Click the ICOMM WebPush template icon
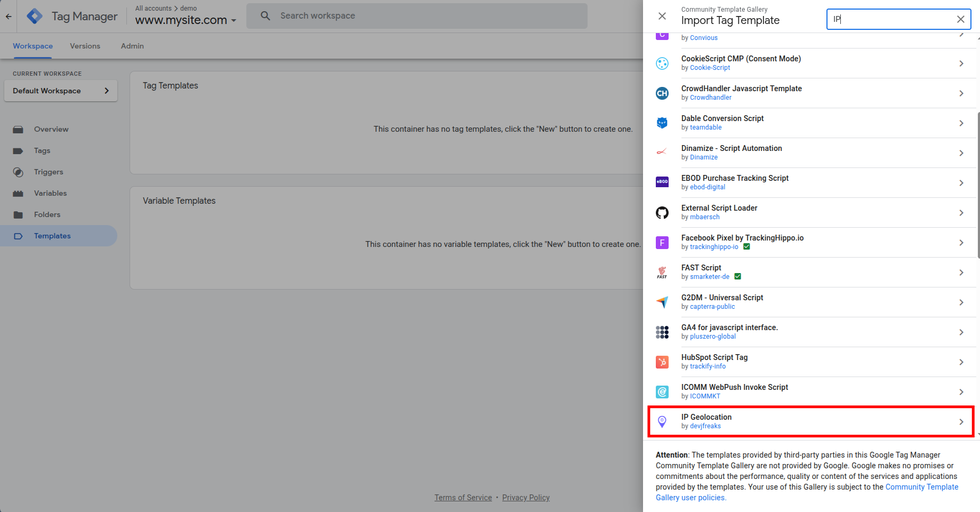The height and width of the screenshot is (512, 980). pos(662,392)
